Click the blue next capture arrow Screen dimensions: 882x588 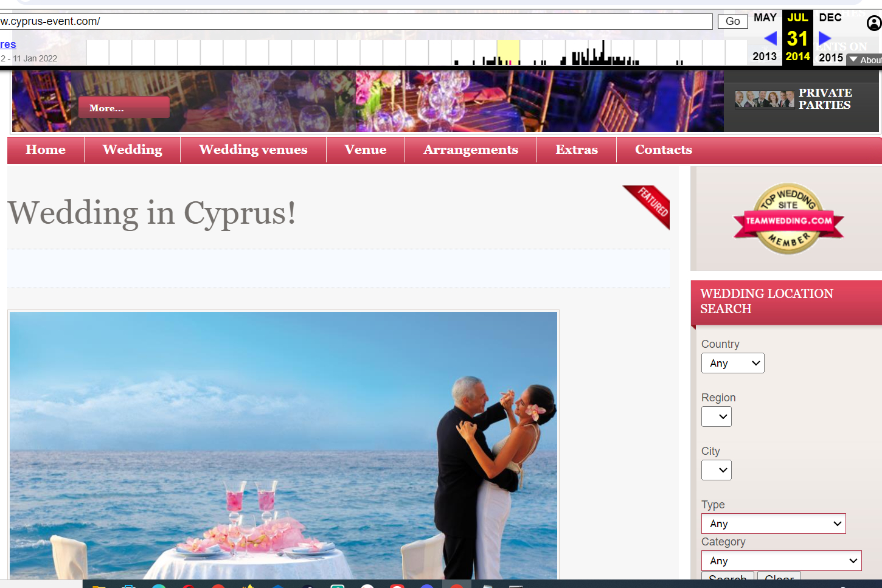825,38
